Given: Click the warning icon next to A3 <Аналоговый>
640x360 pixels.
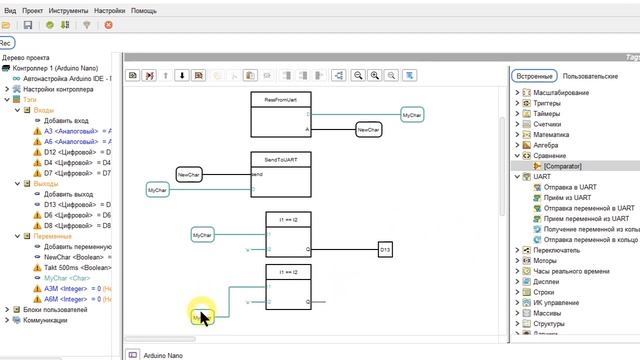Looking at the screenshot, I should [x=38, y=131].
